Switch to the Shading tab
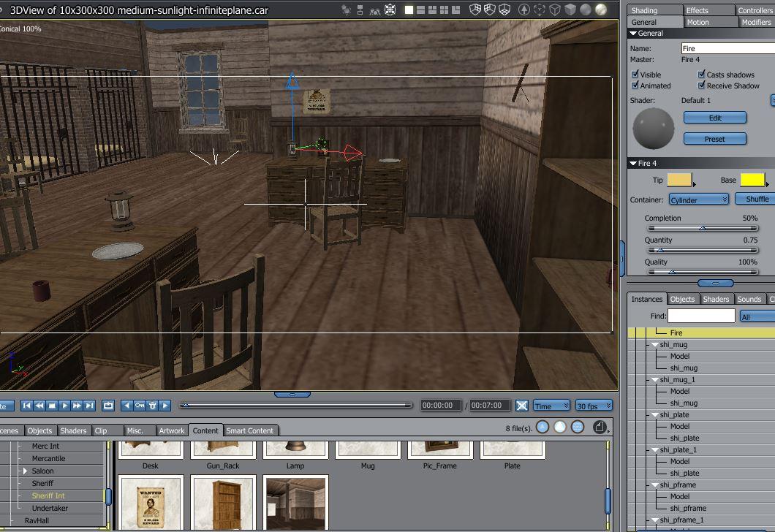 (654, 10)
